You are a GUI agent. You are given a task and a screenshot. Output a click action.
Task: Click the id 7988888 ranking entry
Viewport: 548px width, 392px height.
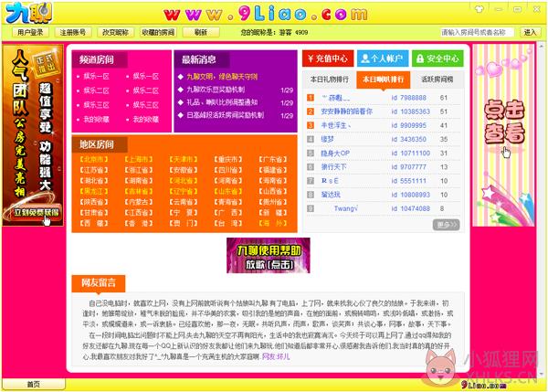point(408,98)
